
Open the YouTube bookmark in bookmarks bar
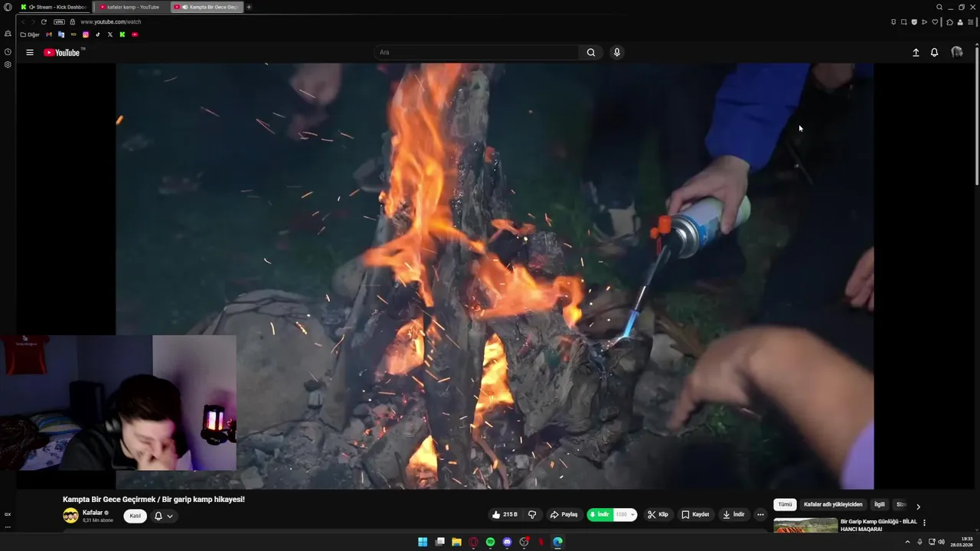pyautogui.click(x=135, y=34)
